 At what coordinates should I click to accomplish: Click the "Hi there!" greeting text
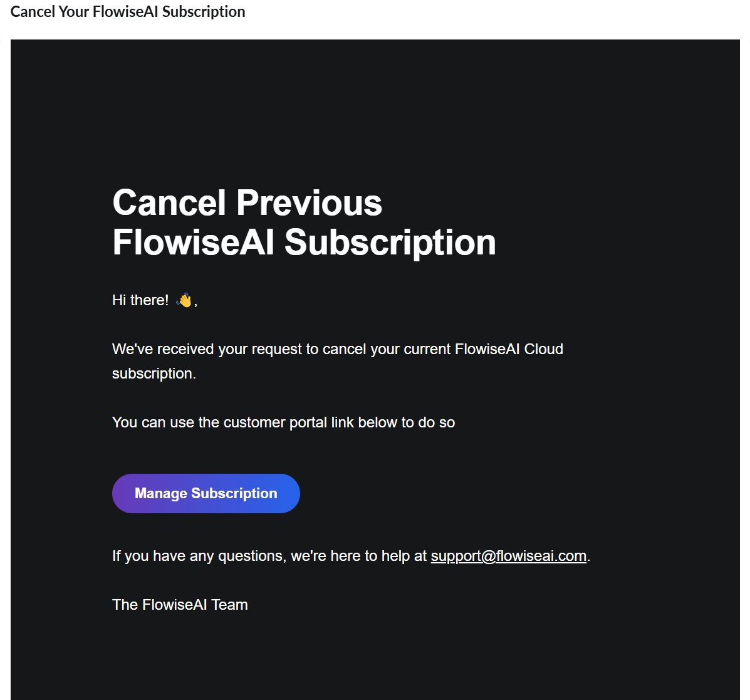(140, 300)
